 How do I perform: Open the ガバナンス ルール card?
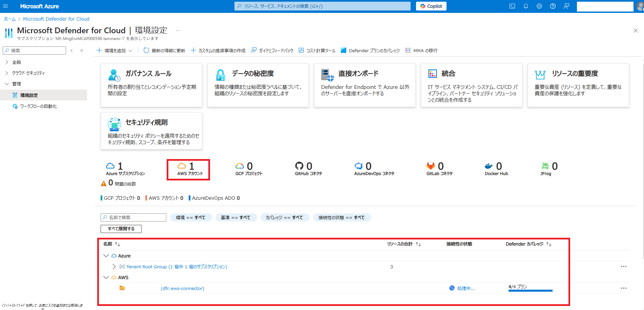[151, 85]
